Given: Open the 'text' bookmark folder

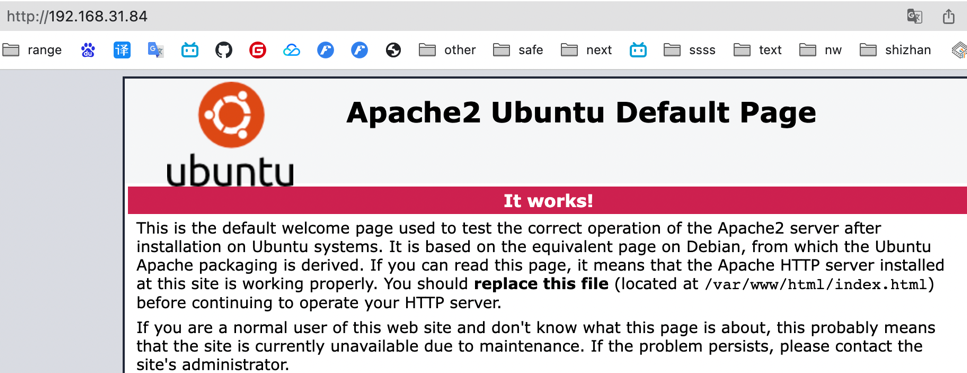Looking at the screenshot, I should tap(757, 50).
